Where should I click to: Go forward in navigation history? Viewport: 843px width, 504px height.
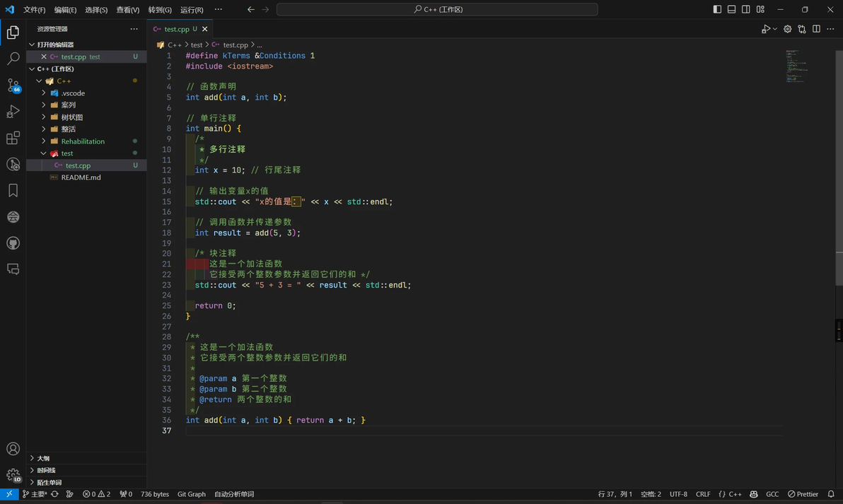265,9
